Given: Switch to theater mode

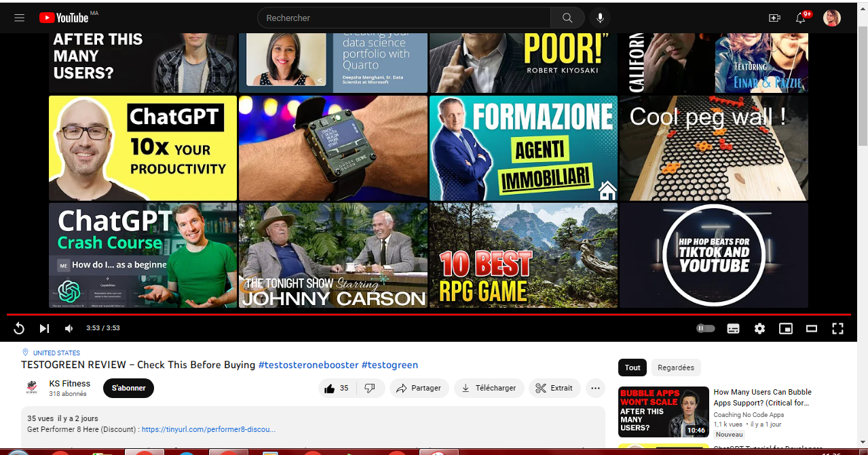Looking at the screenshot, I should [812, 328].
